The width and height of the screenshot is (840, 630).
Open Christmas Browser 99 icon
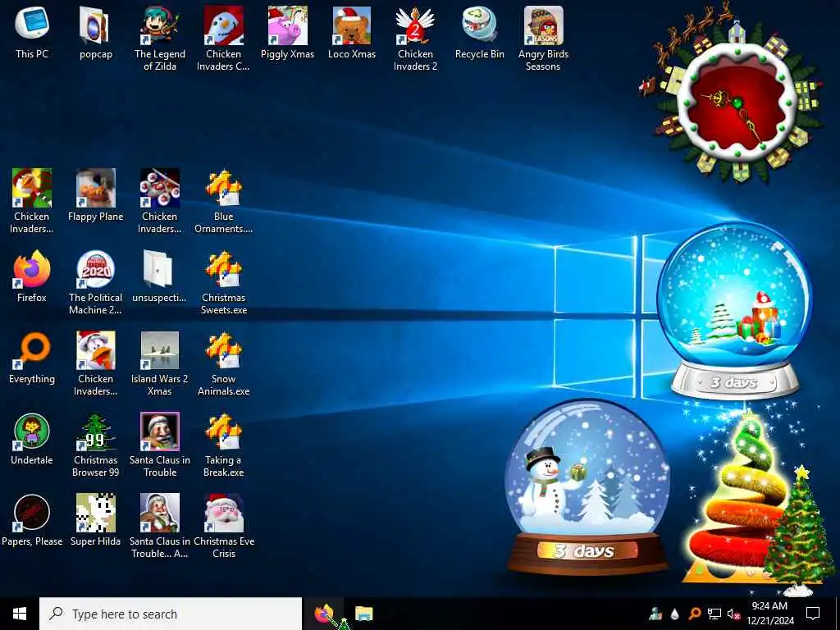[x=95, y=444]
